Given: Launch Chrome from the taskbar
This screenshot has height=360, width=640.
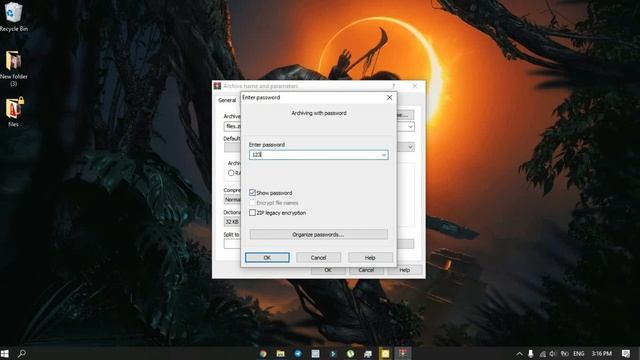Looking at the screenshot, I should pyautogui.click(x=263, y=353).
